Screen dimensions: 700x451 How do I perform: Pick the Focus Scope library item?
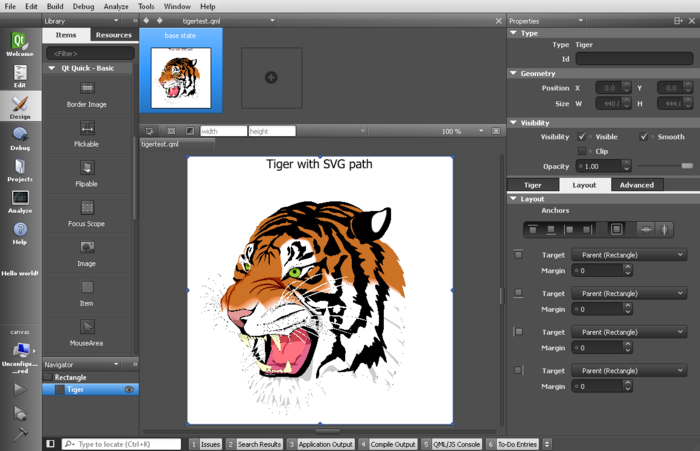[x=87, y=213]
